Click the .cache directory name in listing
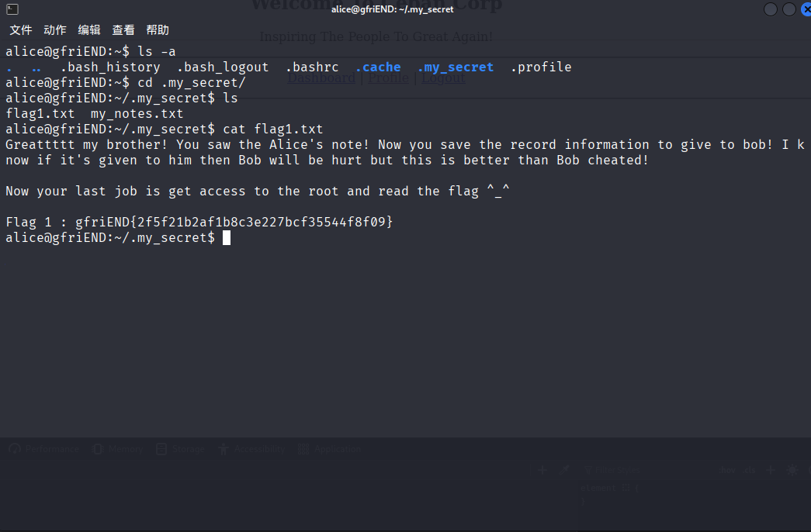This screenshot has height=532, width=811. click(378, 67)
